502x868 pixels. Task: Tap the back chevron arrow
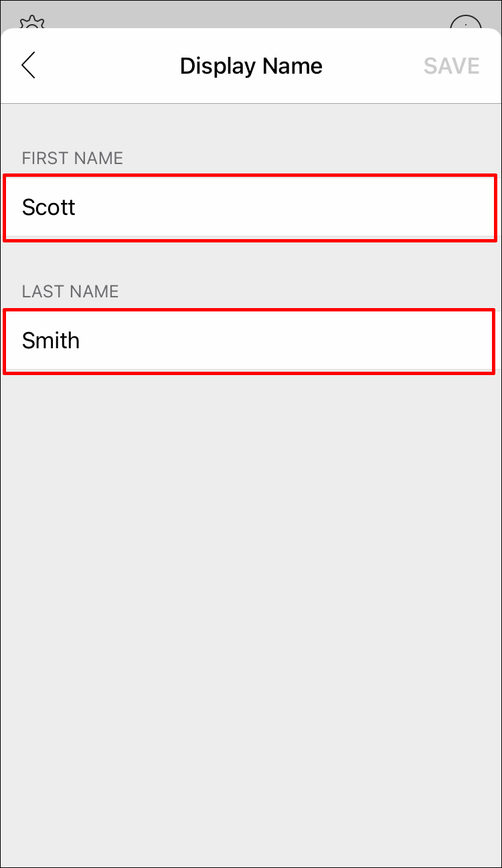[28, 66]
